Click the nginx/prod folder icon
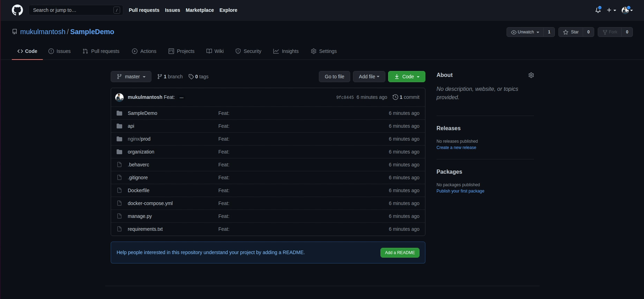644x299 pixels. point(119,139)
